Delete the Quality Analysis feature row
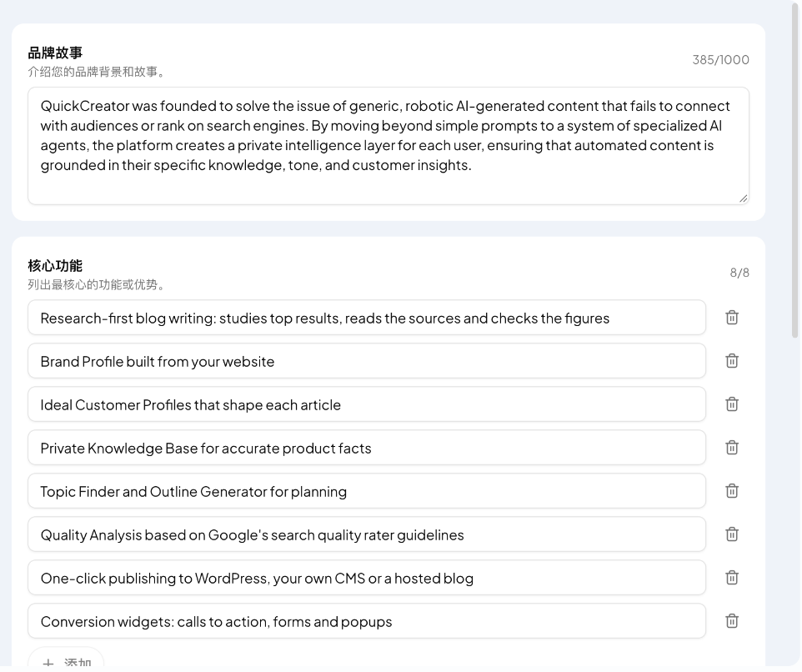 pos(732,534)
